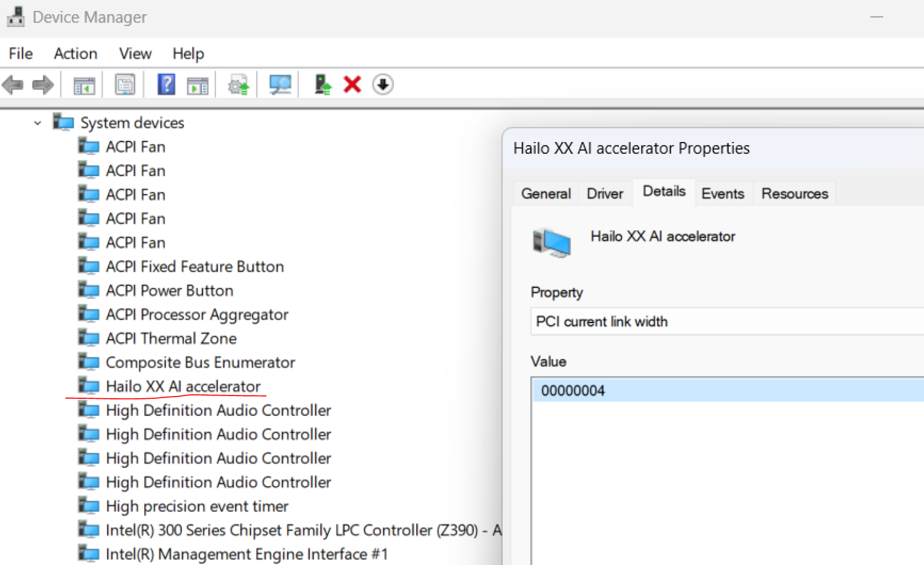Select the Composite Bus Enumerator entry
This screenshot has width=924, height=565.
click(200, 362)
